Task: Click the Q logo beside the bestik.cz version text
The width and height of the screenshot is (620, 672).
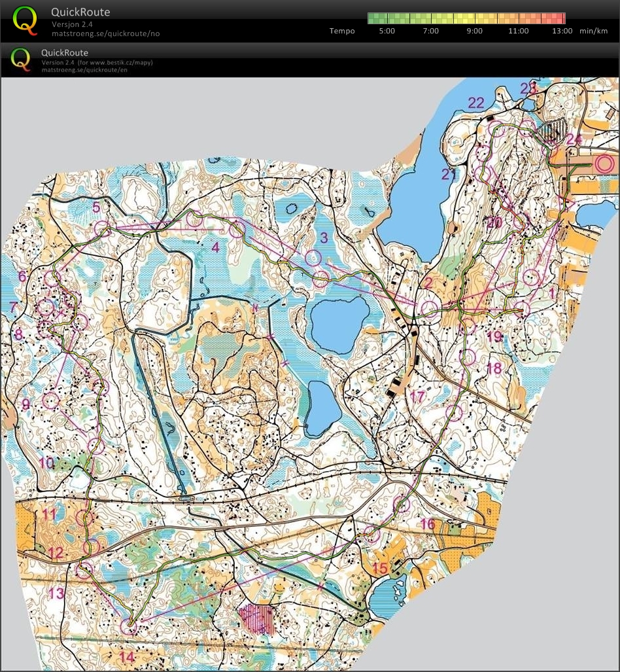Action: tap(21, 59)
